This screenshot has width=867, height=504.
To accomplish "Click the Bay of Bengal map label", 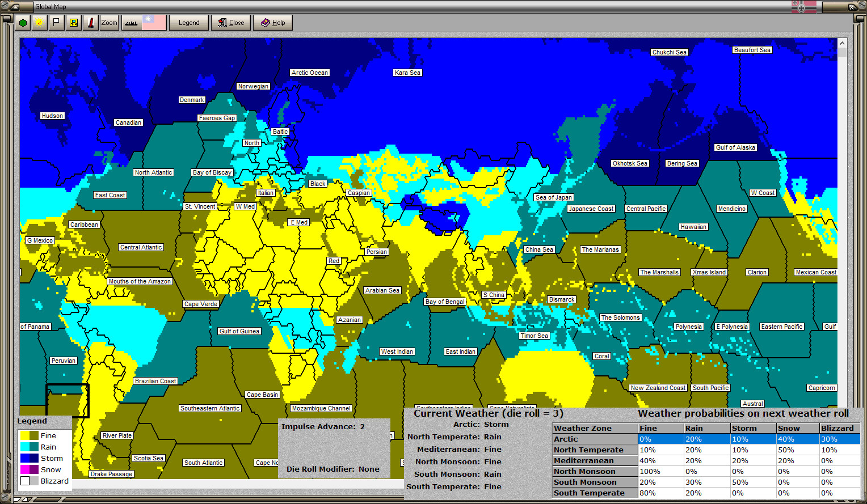I will (445, 302).
